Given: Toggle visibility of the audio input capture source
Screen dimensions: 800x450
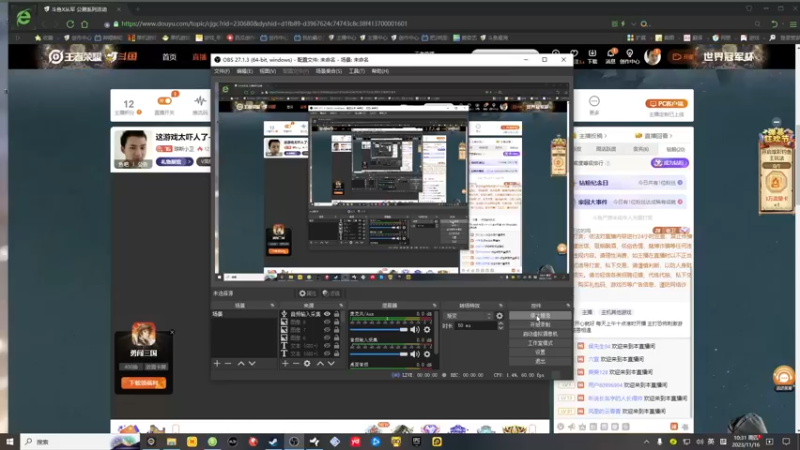Looking at the screenshot, I should [x=327, y=314].
